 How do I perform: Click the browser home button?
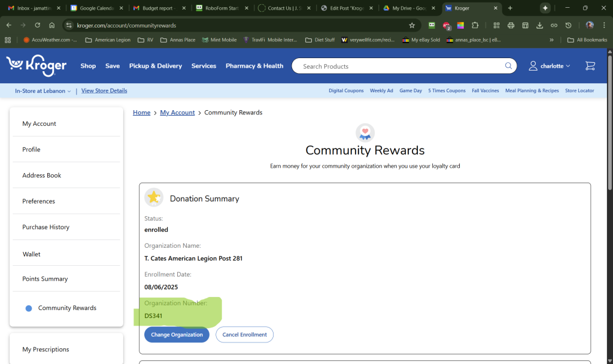pos(52,26)
